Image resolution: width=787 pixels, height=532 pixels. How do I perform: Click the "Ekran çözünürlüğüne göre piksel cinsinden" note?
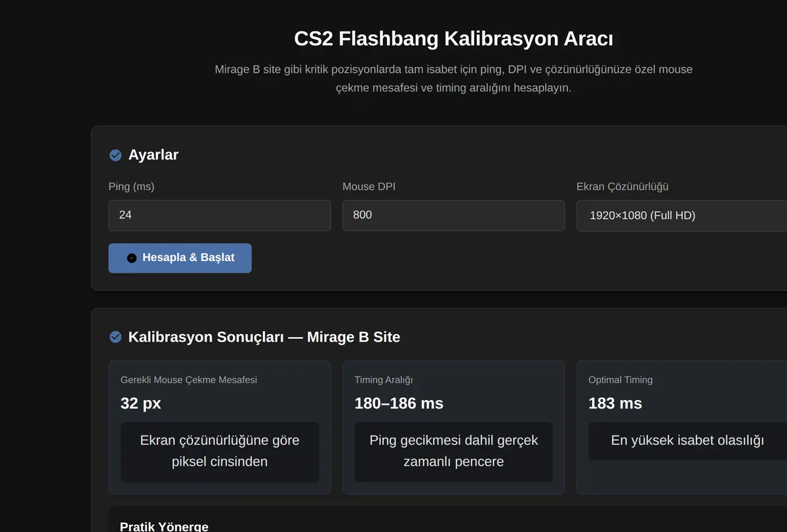(x=220, y=451)
